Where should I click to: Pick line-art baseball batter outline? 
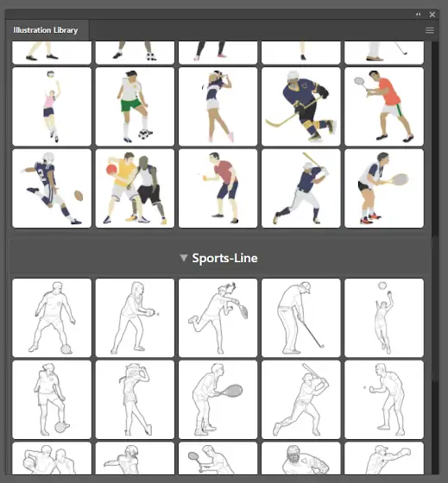coord(301,399)
